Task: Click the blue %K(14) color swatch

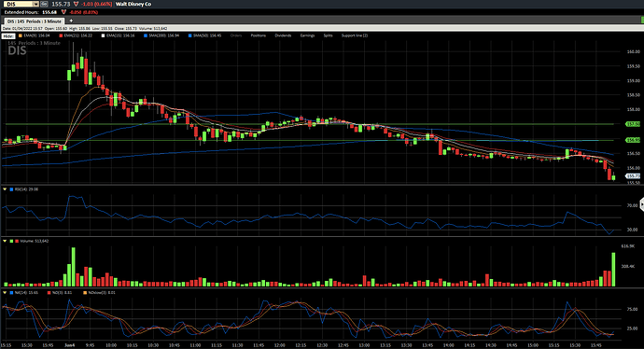Action: (11, 293)
